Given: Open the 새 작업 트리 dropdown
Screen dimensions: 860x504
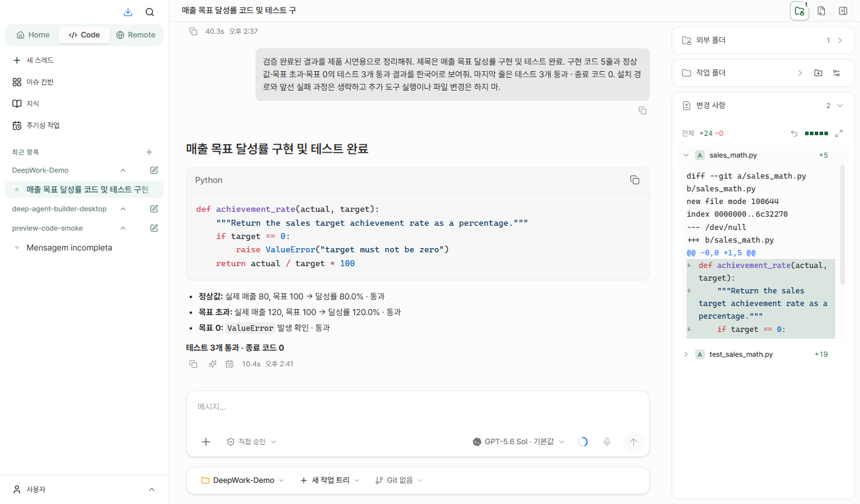Looking at the screenshot, I should point(330,480).
